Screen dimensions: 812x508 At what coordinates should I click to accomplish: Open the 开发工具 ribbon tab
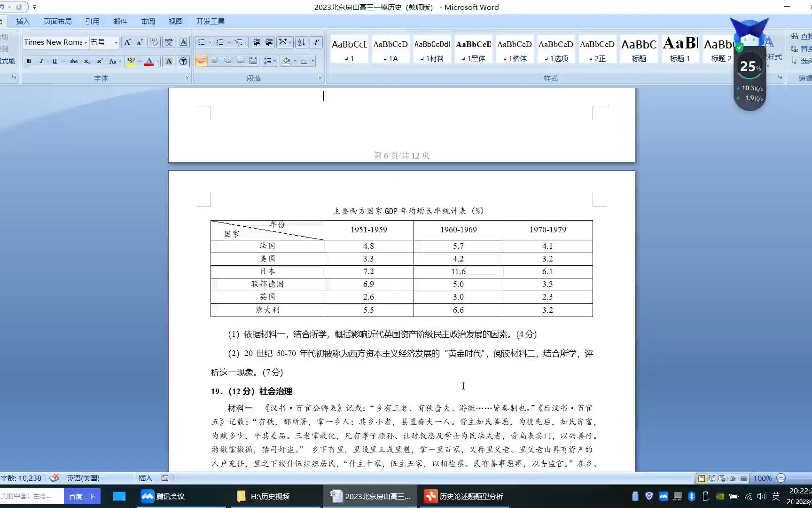click(210, 22)
